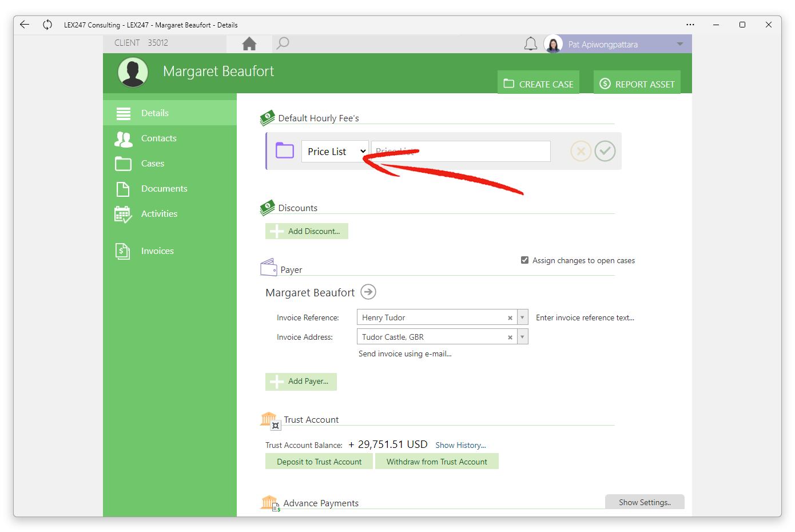795x532 pixels.
Task: Click the home icon in the top bar
Action: 249,43
